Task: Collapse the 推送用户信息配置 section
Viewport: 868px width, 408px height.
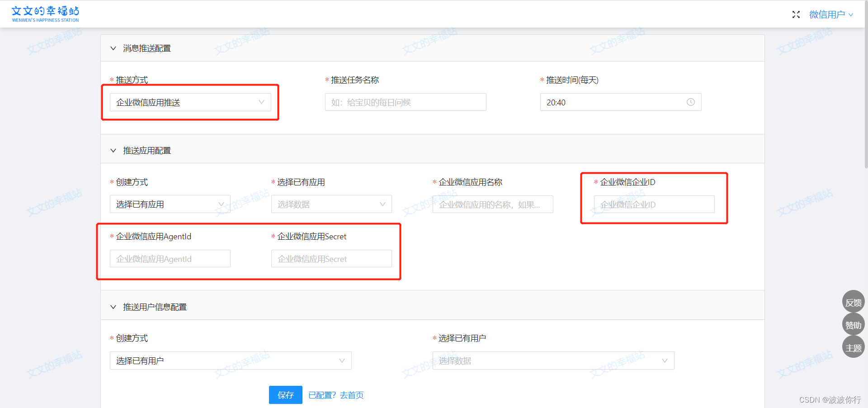Action: click(113, 307)
